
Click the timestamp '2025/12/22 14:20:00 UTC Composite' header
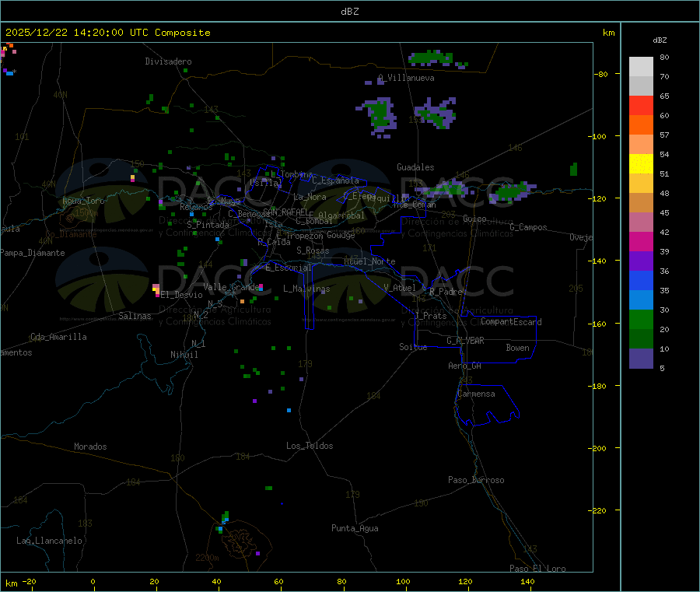click(108, 33)
